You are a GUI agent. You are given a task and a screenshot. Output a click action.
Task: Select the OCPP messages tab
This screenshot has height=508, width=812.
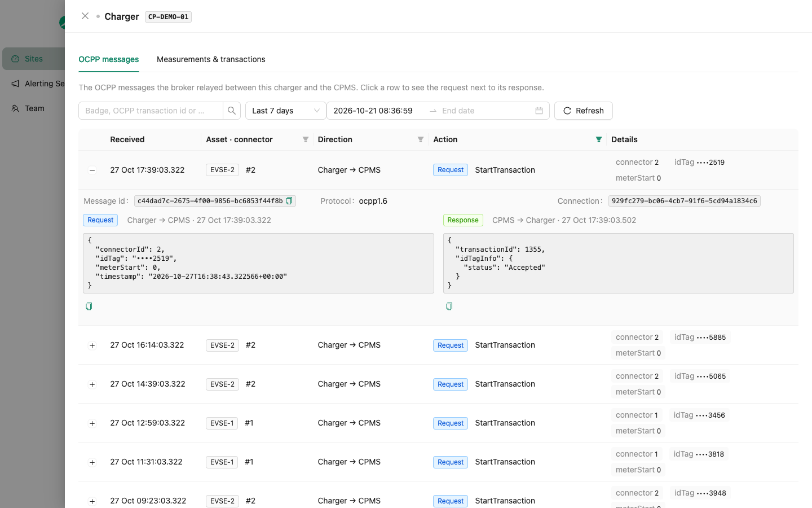pyautogui.click(x=109, y=59)
